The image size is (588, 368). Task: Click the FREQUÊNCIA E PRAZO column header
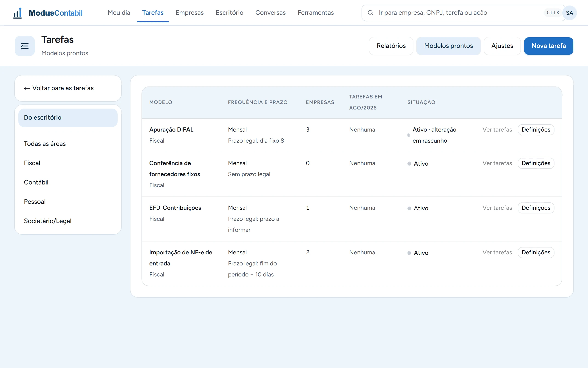pos(257,102)
